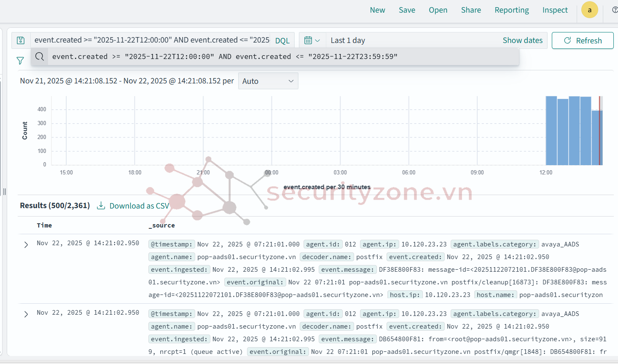Open the Share menu
Screen dimensions: 618x364
coord(471,10)
